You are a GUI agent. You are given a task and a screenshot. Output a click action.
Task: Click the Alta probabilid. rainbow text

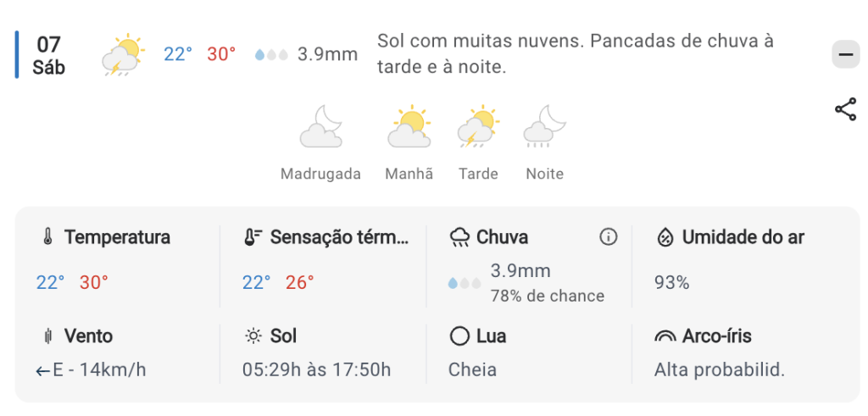tap(720, 370)
